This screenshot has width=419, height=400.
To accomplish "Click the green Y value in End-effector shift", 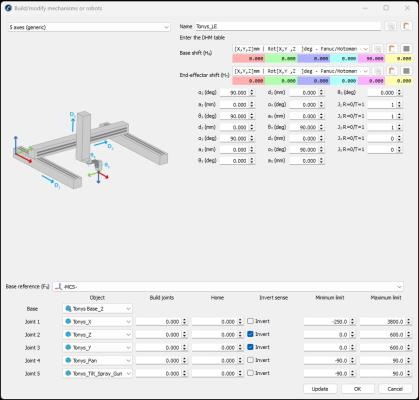I will (x=281, y=81).
